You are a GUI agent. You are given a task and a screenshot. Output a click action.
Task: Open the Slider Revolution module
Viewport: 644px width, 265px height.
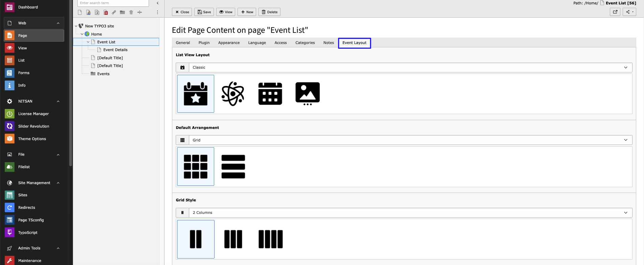(33, 126)
